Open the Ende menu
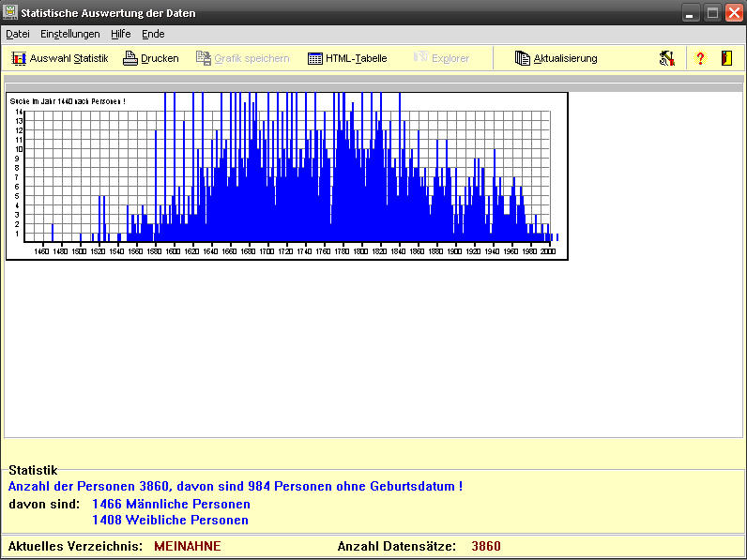The height and width of the screenshot is (560, 747). pyautogui.click(x=153, y=34)
